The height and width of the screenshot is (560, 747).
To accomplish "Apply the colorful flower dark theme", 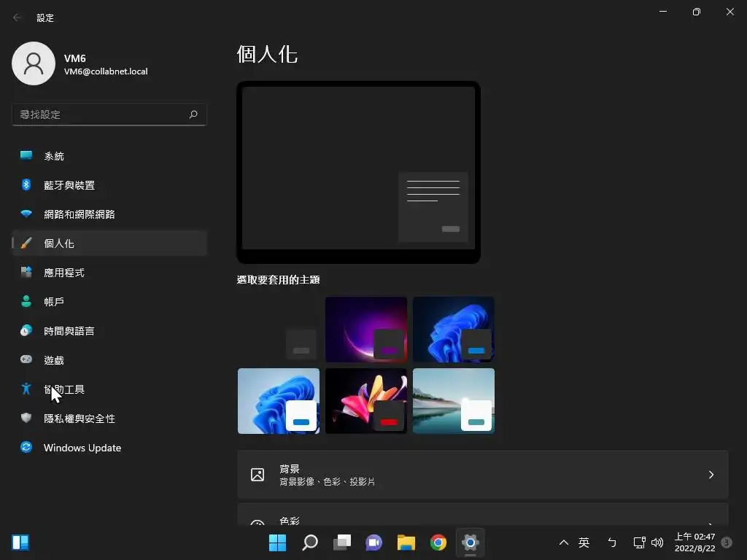I will [366, 401].
